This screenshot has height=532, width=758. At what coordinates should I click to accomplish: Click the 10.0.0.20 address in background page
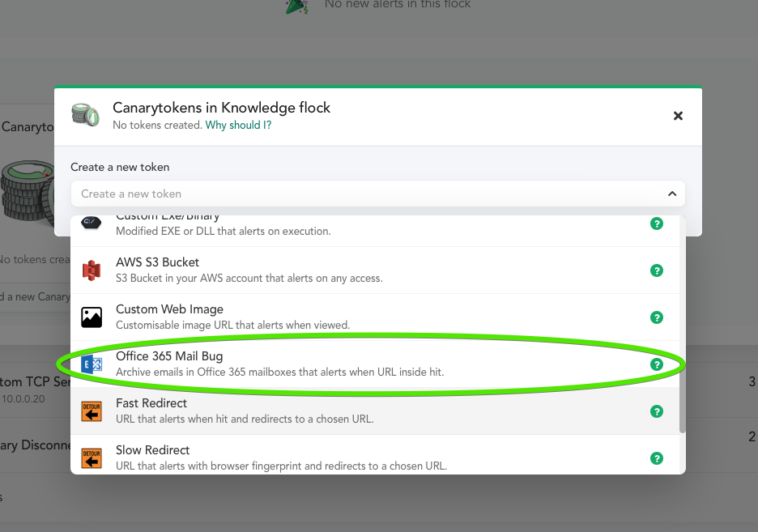pos(23,399)
